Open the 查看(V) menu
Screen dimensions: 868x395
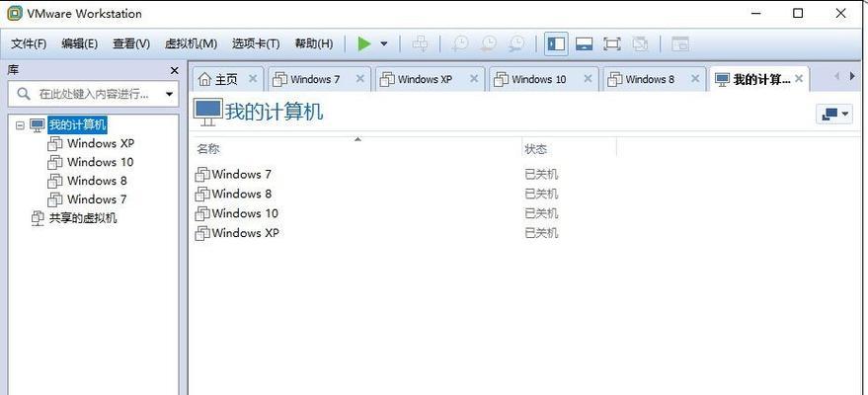pos(131,43)
